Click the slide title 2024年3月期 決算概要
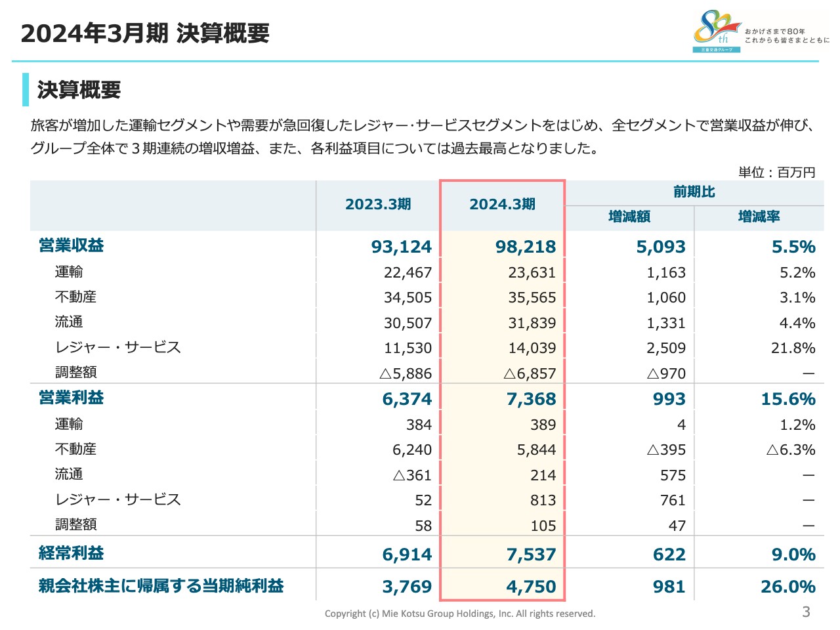The image size is (840, 630). (x=146, y=33)
